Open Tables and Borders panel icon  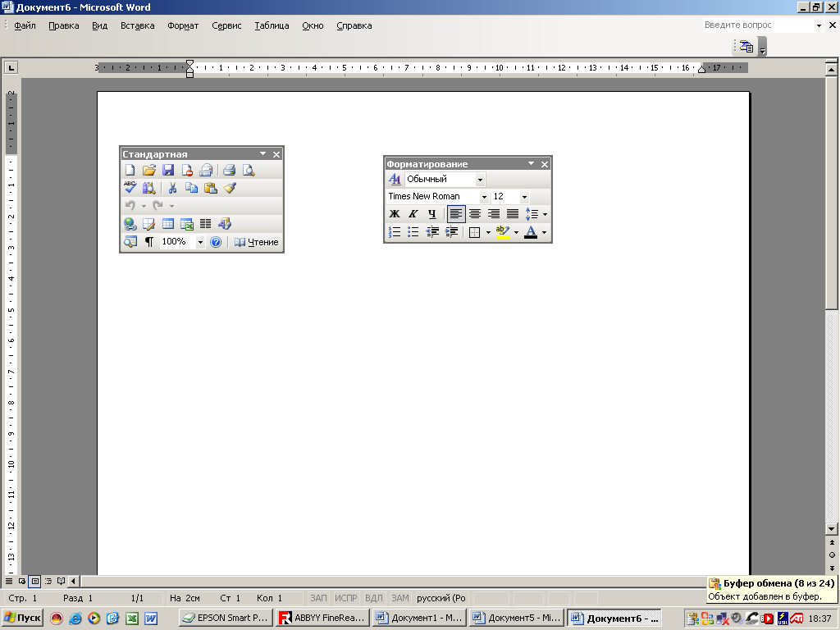(x=149, y=224)
